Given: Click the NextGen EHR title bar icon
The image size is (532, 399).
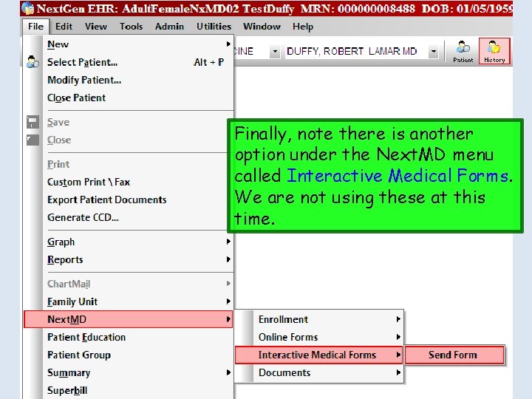Looking at the screenshot, I should (x=28, y=8).
